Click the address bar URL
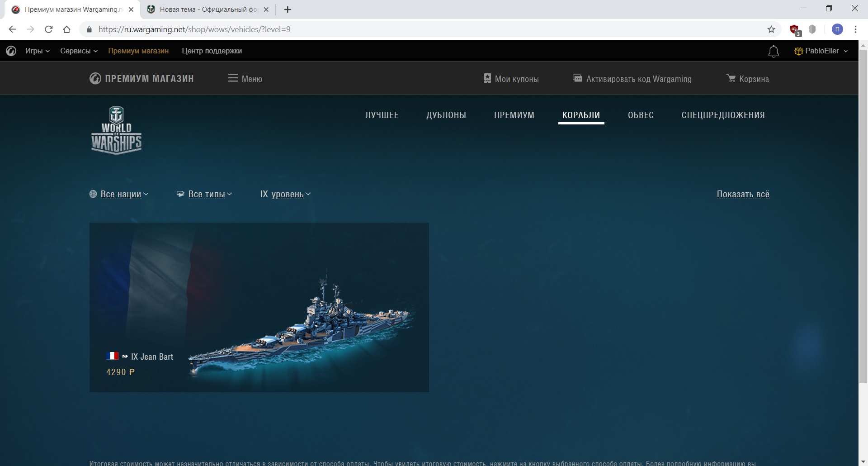This screenshot has width=868, height=466. tap(194, 29)
